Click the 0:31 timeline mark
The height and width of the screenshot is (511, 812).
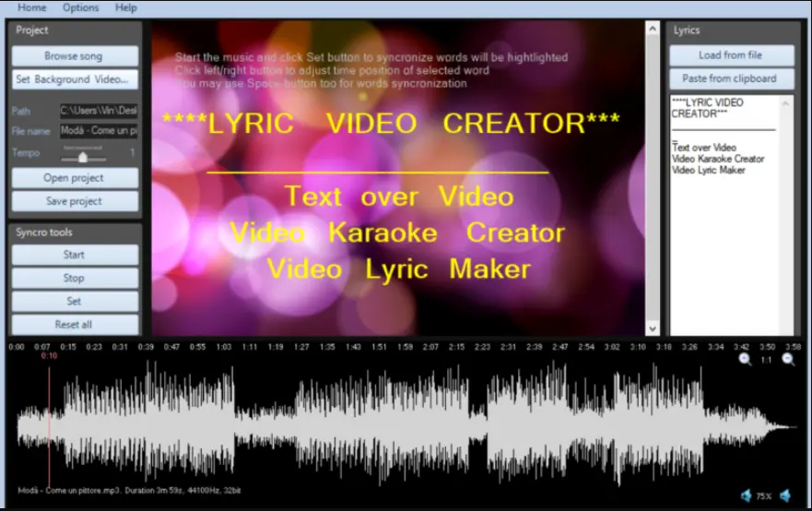(120, 347)
